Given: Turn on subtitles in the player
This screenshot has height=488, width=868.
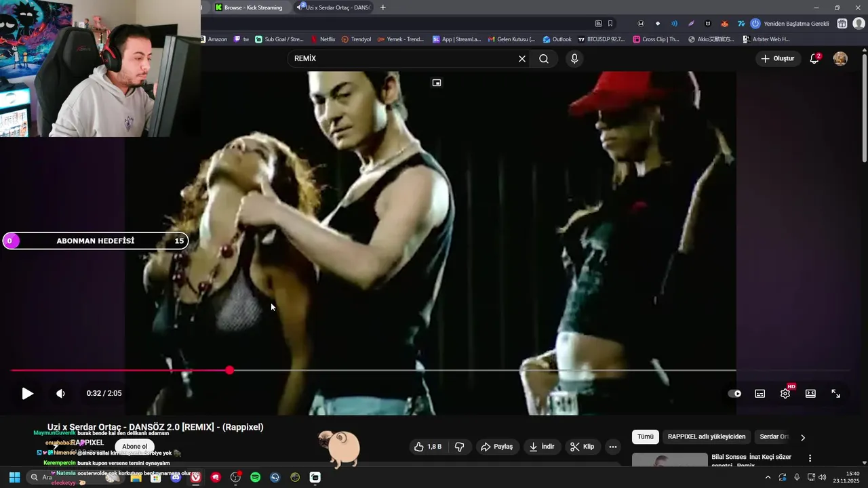Looking at the screenshot, I should tap(760, 394).
